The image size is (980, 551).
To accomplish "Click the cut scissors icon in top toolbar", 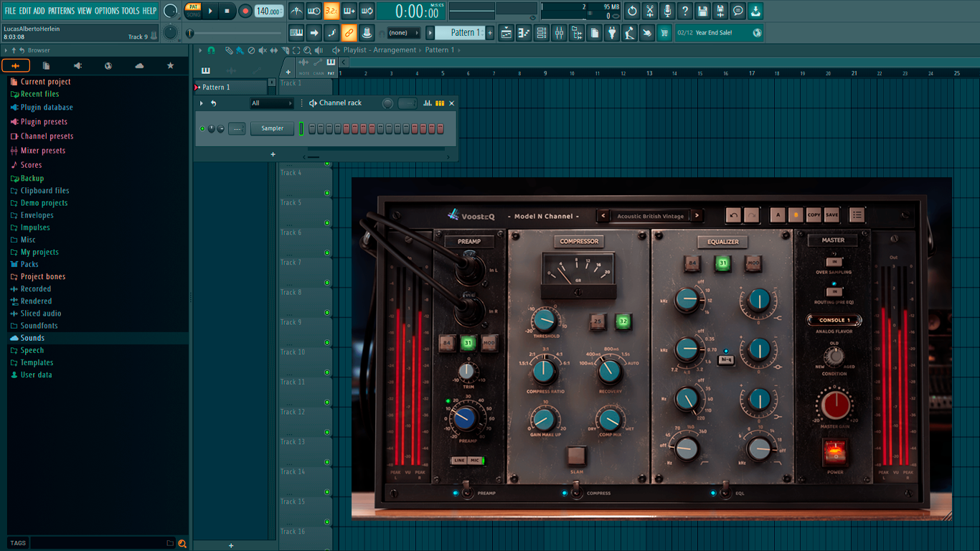I will 650,11.
